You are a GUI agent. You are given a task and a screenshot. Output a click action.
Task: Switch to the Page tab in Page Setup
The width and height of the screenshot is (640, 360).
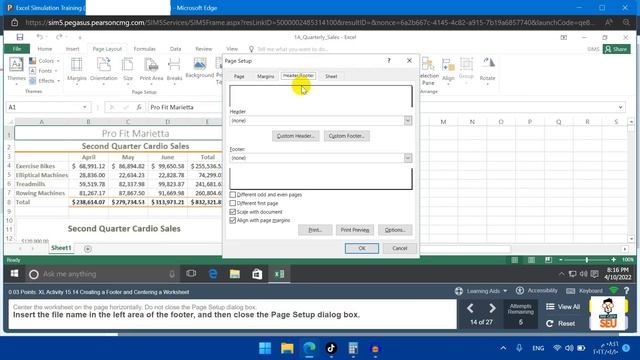pyautogui.click(x=239, y=76)
